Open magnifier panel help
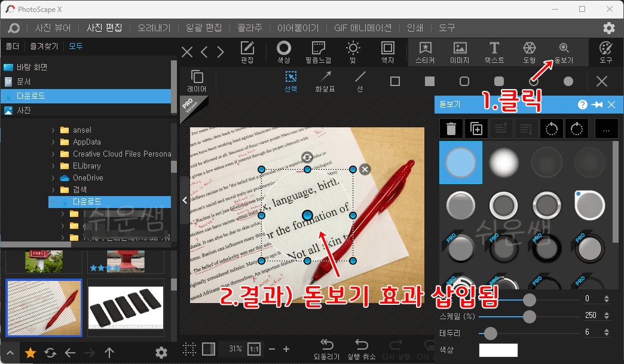Viewport: 624px width, 364px height. [582, 105]
